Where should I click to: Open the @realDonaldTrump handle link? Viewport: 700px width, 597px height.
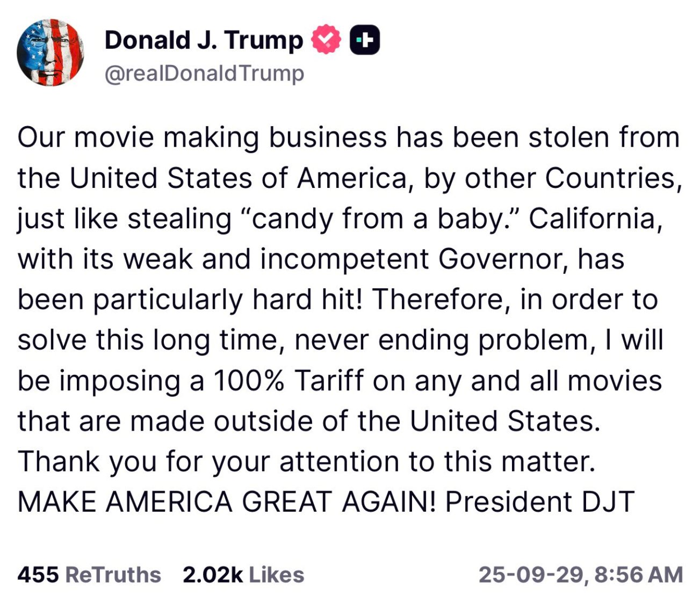(204, 74)
